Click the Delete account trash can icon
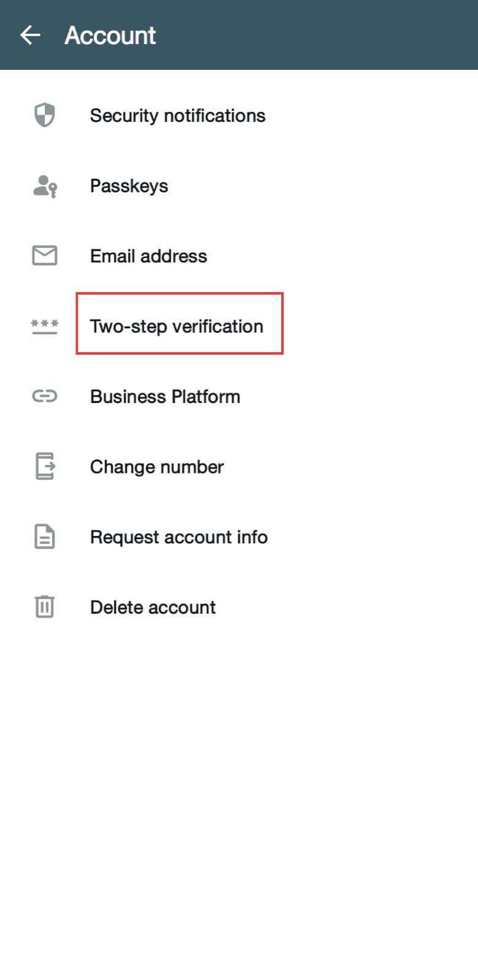 pyautogui.click(x=45, y=606)
